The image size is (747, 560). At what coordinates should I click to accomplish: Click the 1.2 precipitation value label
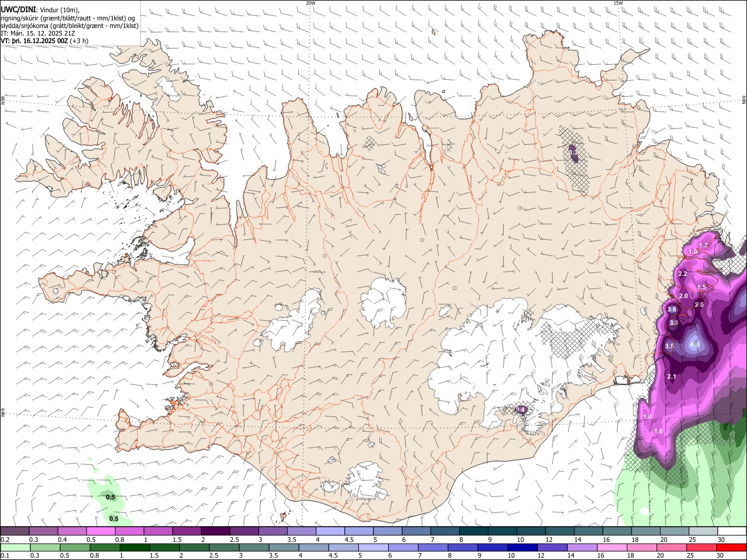click(703, 245)
